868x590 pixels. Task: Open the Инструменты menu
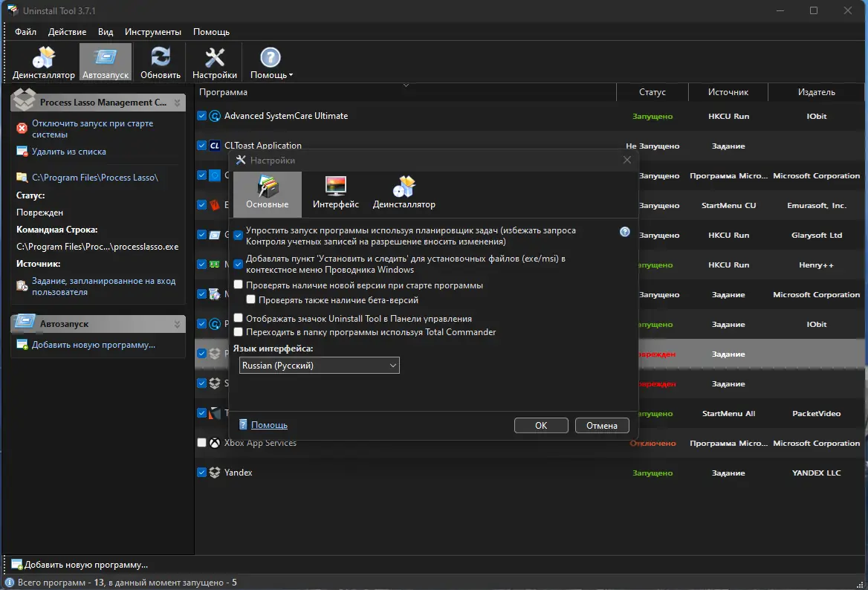[153, 31]
